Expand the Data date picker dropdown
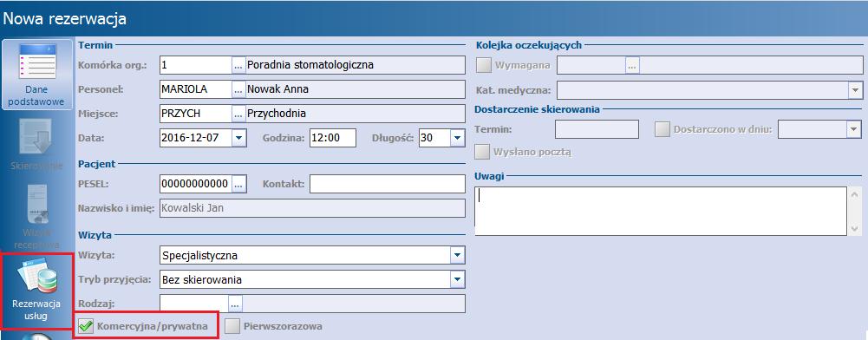The height and width of the screenshot is (340, 868). tap(238, 138)
